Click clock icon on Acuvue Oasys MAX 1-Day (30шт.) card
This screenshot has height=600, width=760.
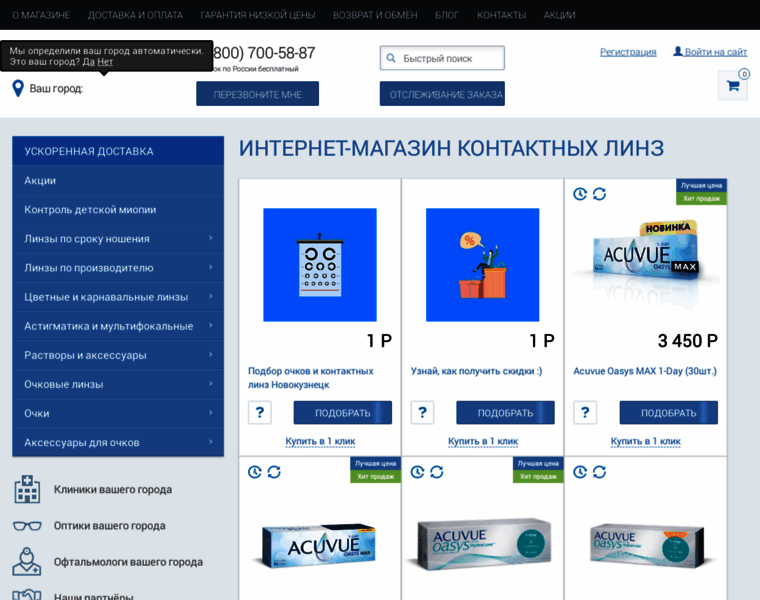pyautogui.click(x=580, y=194)
